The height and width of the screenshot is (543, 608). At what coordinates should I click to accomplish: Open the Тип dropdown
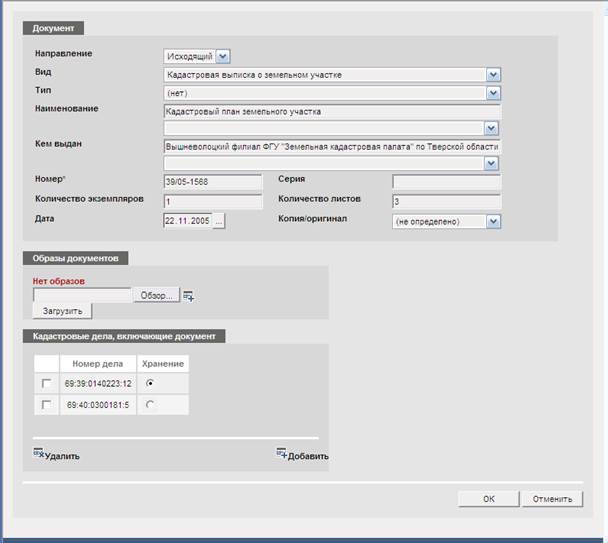[492, 92]
